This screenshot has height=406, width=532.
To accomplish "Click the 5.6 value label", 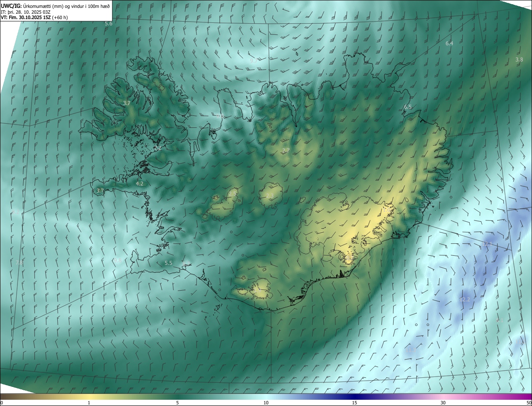I will pos(108,24).
